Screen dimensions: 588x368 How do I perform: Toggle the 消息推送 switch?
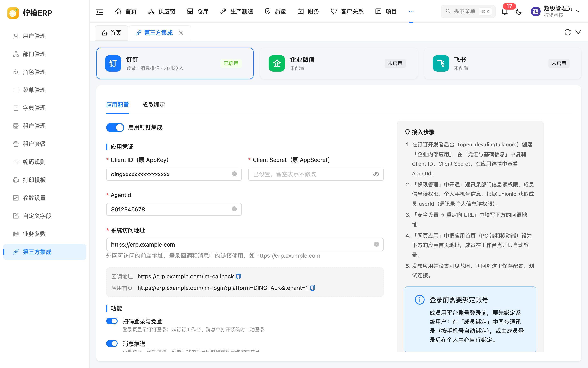pyautogui.click(x=112, y=343)
